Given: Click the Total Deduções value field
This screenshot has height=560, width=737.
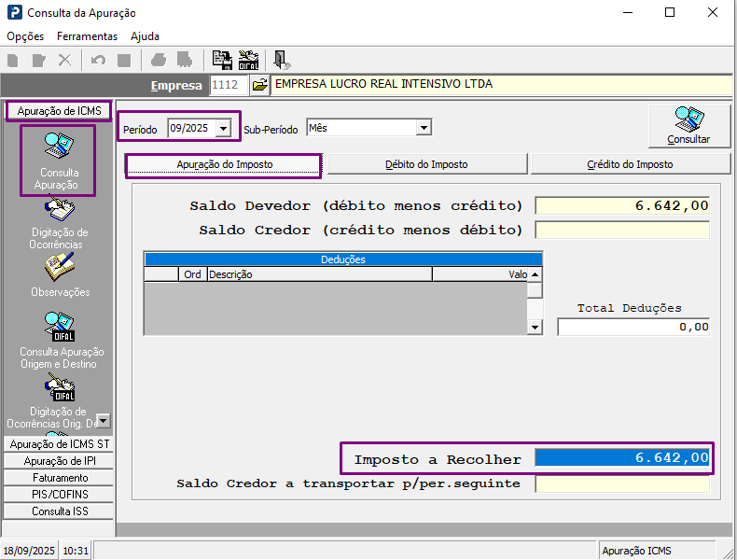Looking at the screenshot, I should coord(633,328).
